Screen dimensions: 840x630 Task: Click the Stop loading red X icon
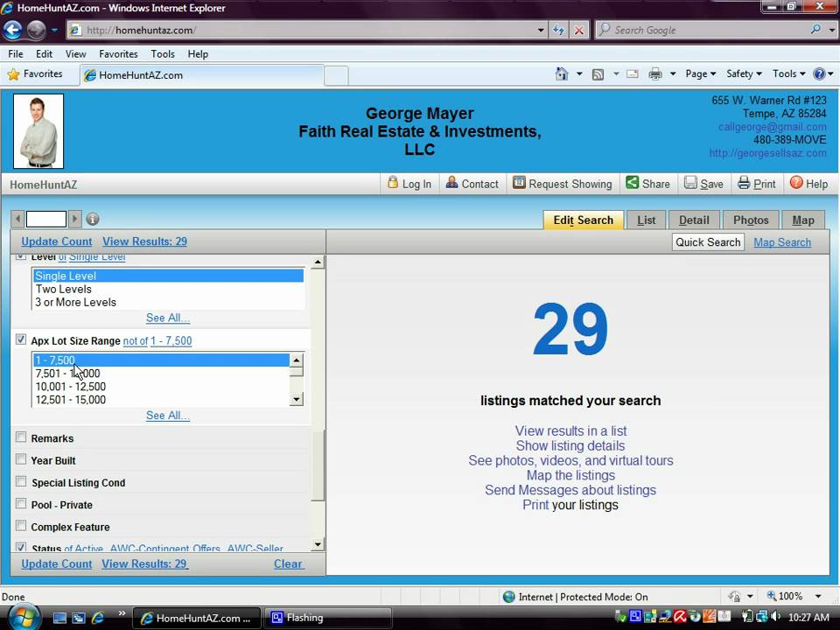pos(579,30)
